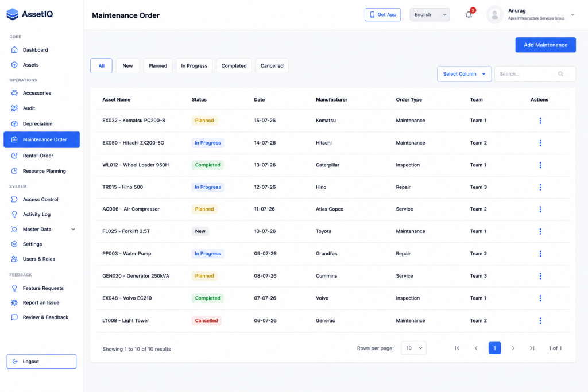
Task: Click Report an Issue
Action: 41,303
